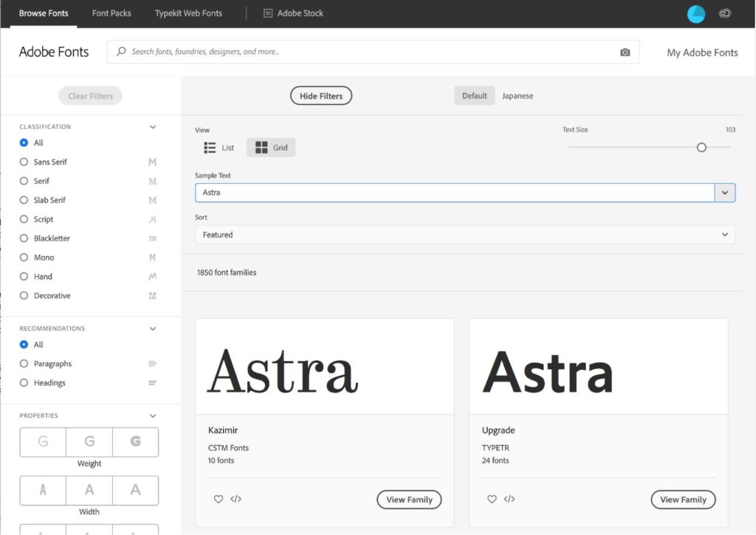Click the Kazimir font name
Screen dimensions: 756x535
tap(223, 430)
